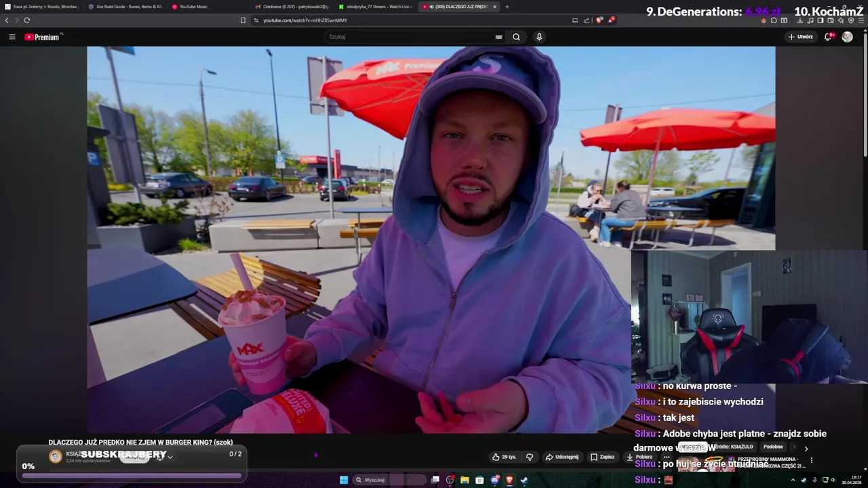Click the main video player

click(x=431, y=239)
